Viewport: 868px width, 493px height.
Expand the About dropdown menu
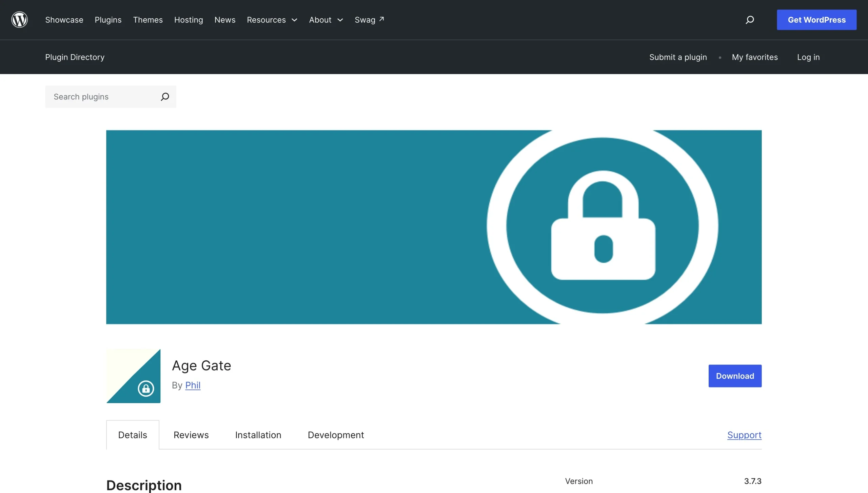(x=326, y=20)
